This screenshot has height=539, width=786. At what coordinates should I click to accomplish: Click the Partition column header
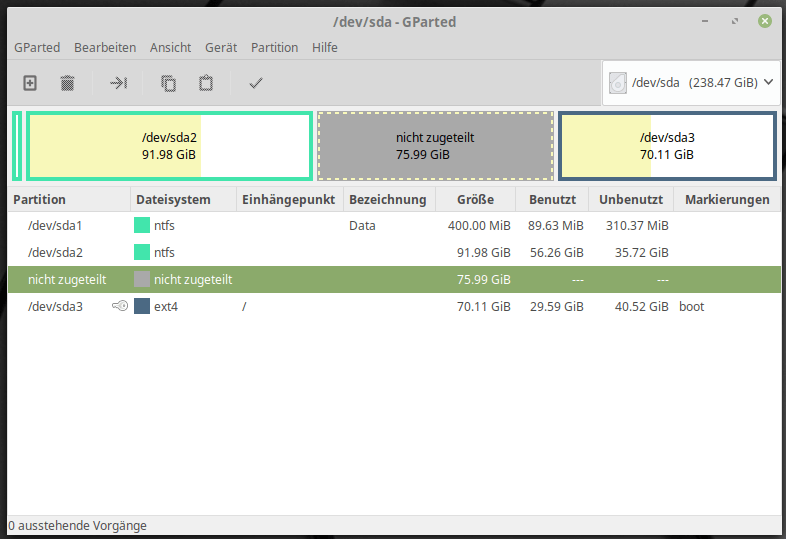point(69,200)
